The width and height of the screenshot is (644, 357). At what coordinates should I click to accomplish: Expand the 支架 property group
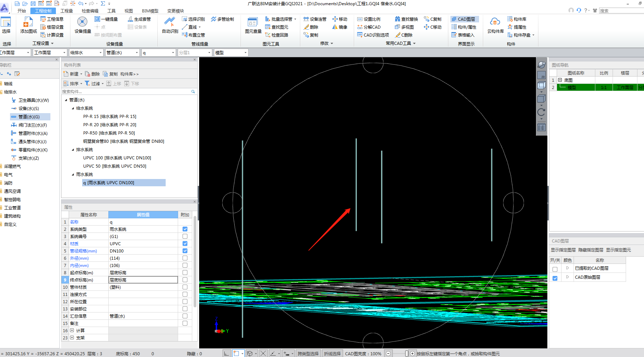(72, 338)
